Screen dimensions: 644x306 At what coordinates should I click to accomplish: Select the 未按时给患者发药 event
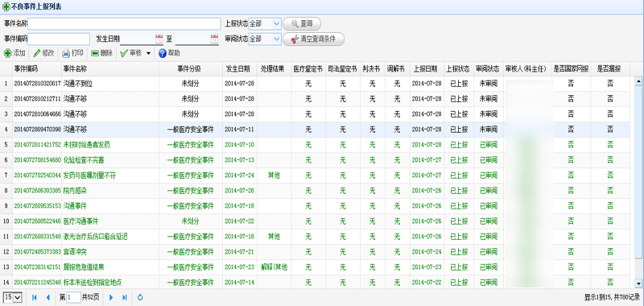coord(87,145)
